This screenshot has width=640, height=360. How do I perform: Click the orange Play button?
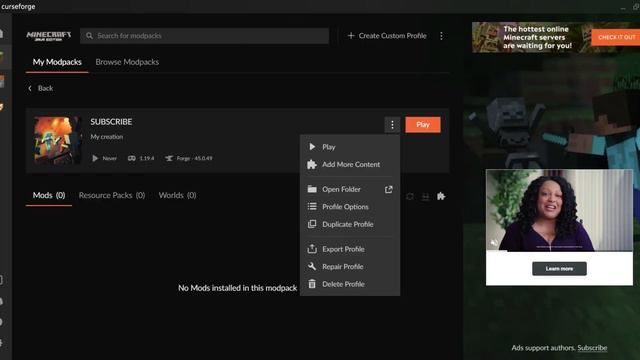[423, 124]
